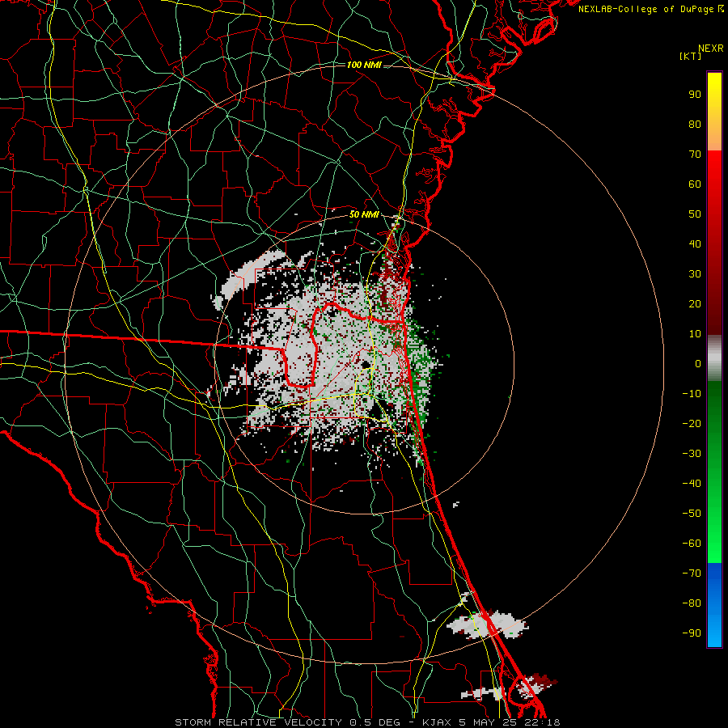Click the [KT] units label
728x728 pixels.
(x=691, y=56)
